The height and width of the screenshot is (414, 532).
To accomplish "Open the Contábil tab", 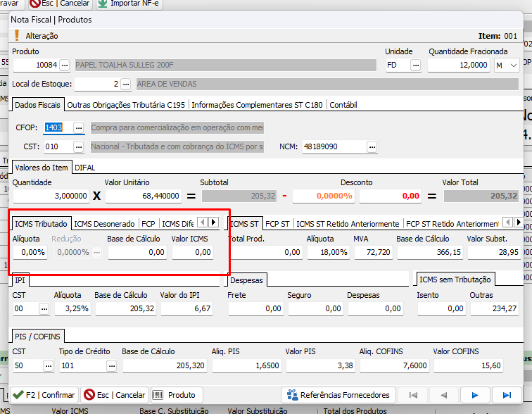I will (x=343, y=105).
